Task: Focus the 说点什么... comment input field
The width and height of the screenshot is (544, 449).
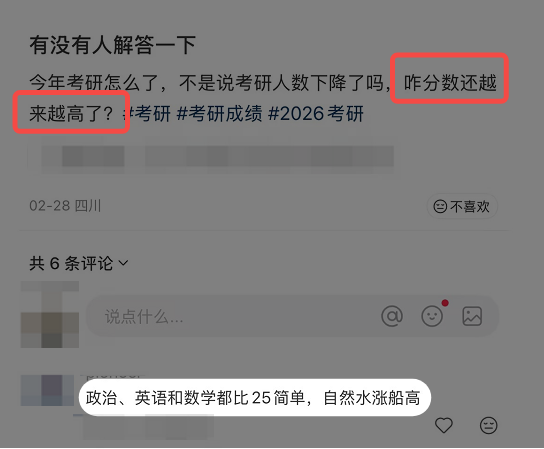Action: click(292, 316)
